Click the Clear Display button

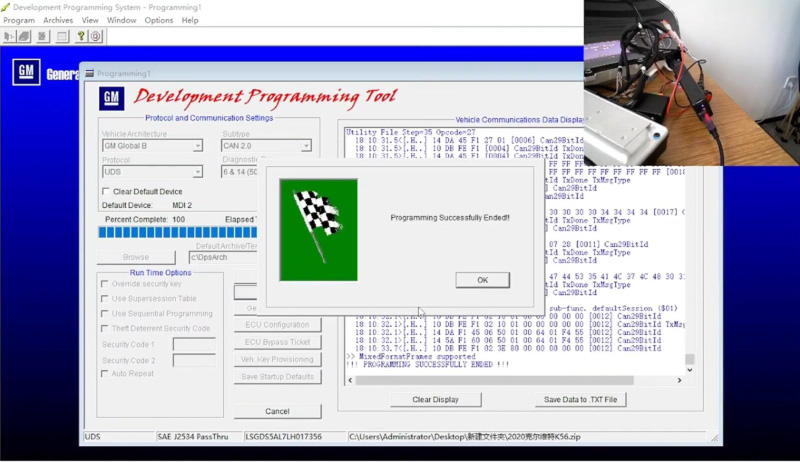[435, 399]
